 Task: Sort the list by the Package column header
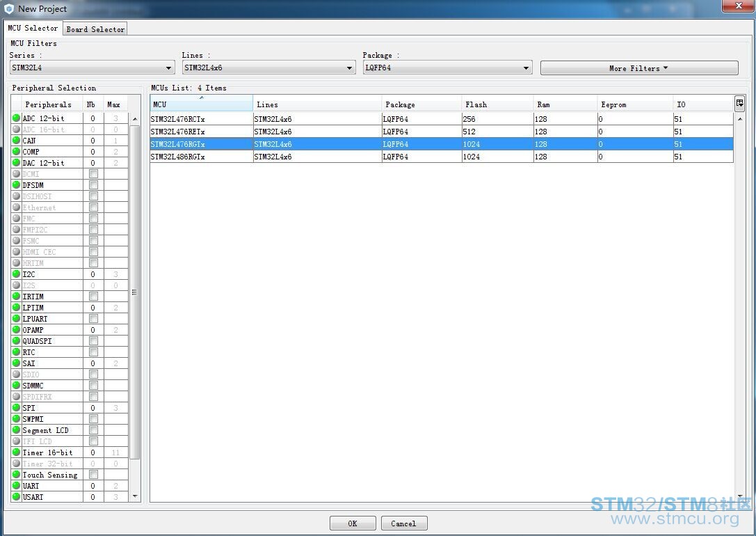click(x=422, y=104)
